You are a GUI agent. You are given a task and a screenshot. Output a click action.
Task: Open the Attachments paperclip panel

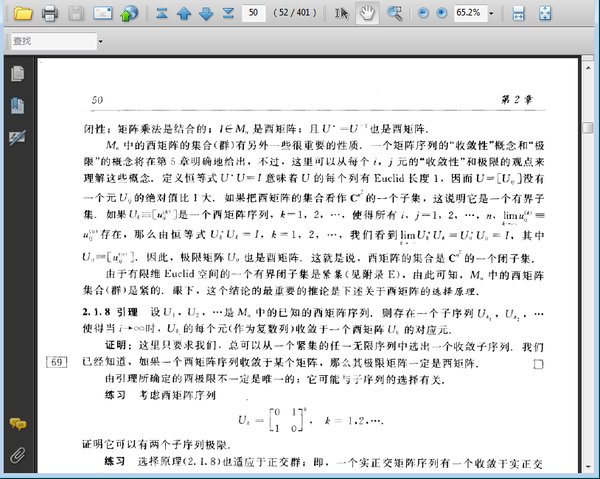point(17,455)
